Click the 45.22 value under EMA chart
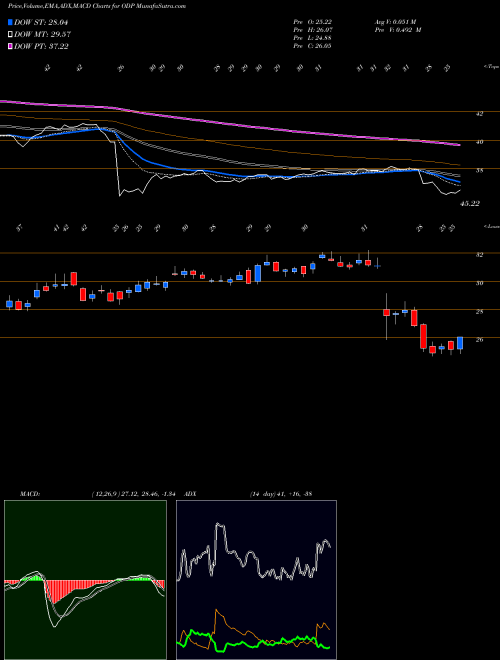500x660 pixels. tap(470, 204)
